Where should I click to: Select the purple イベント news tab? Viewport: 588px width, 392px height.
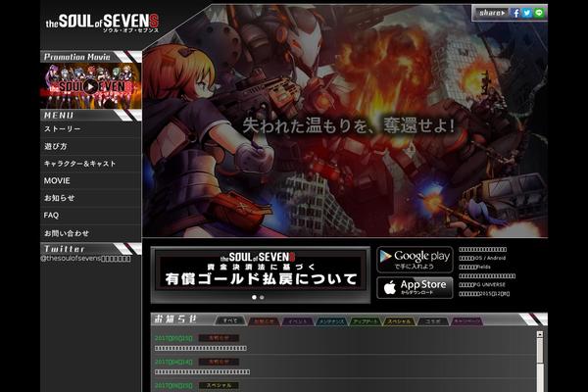pos(298,321)
